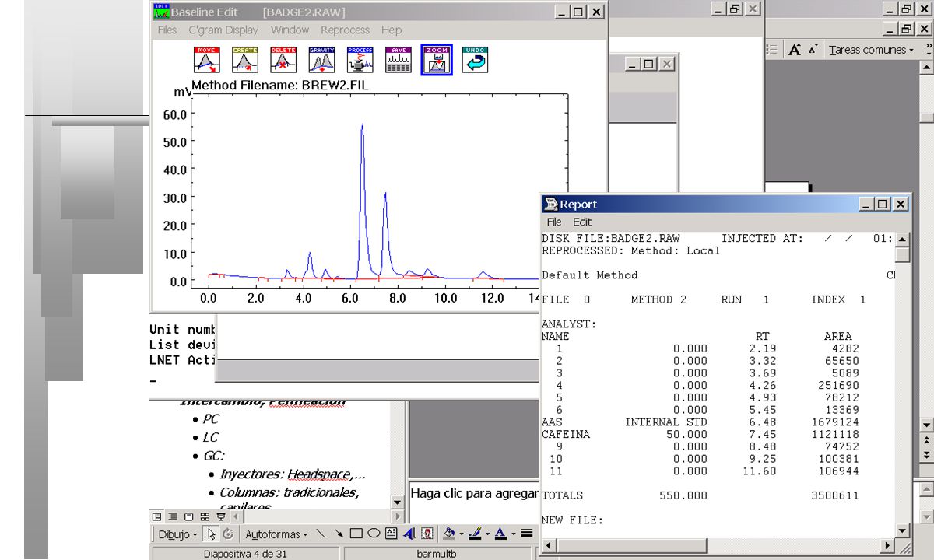Click the TOTALS area value 3500611
The height and width of the screenshot is (560, 934).
835,495
